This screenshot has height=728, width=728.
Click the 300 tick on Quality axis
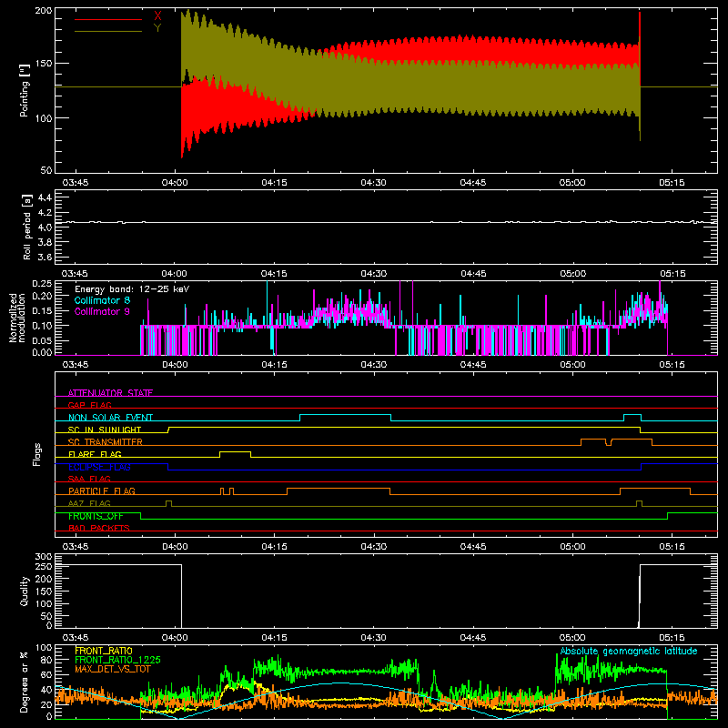[x=44, y=557]
